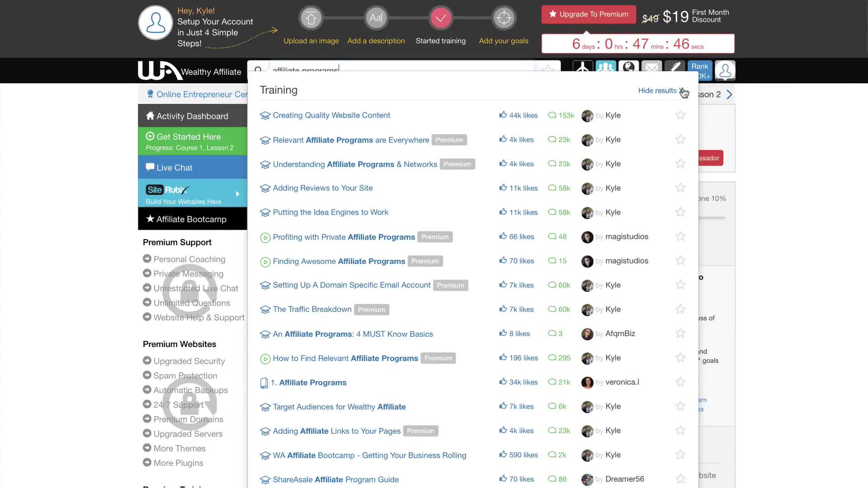Star Understanding Affiliate Programs & Networks result
This screenshot has height=488, width=868.
(680, 164)
